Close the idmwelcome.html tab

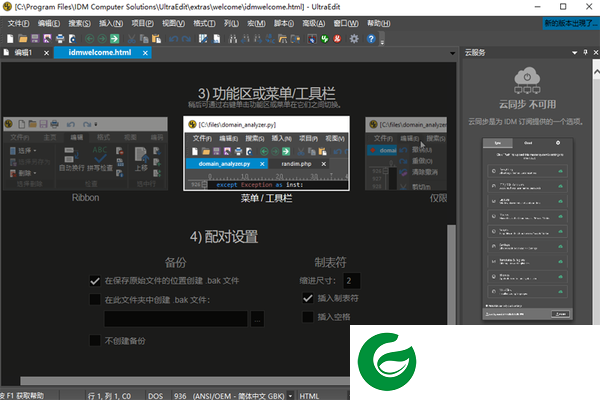coord(145,53)
